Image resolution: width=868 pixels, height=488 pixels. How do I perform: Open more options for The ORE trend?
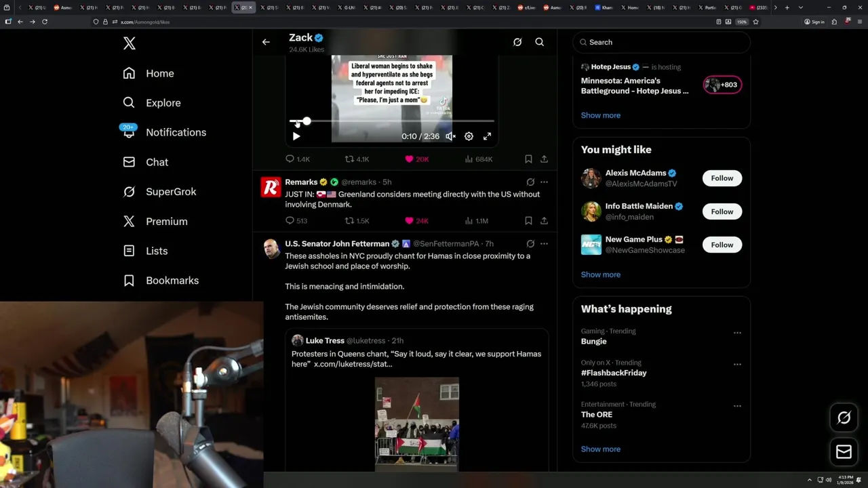737,406
